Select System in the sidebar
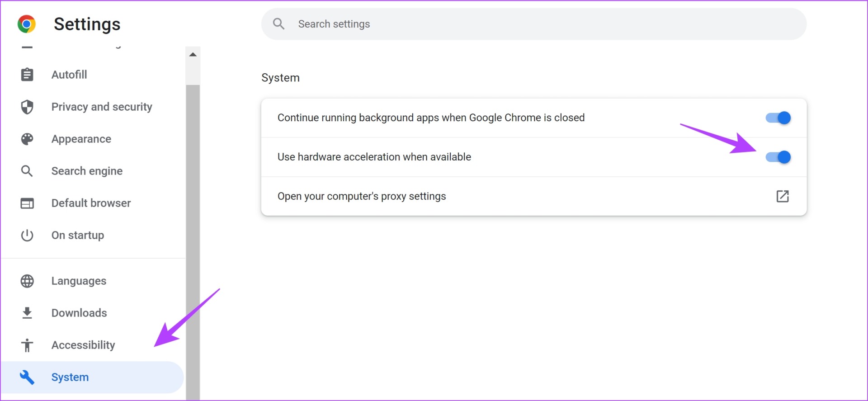The height and width of the screenshot is (401, 868). pos(70,377)
